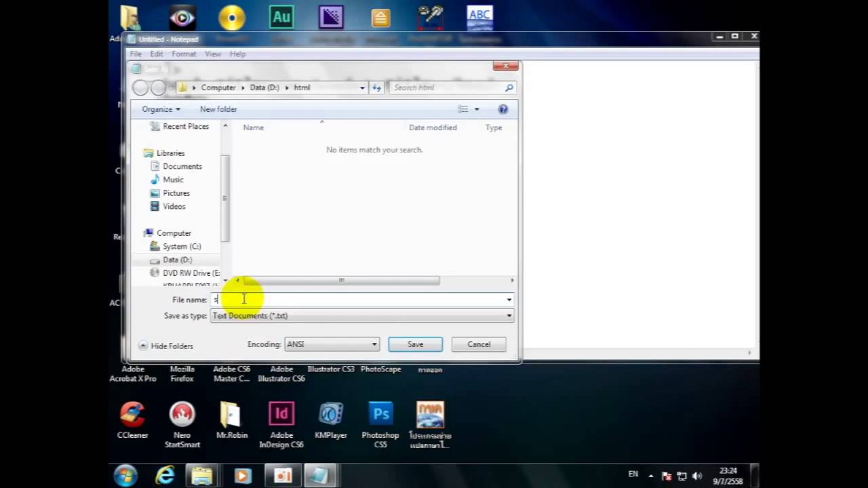Open Nero StartSmart desktop icon
The width and height of the screenshot is (868, 488).
coord(182,425)
